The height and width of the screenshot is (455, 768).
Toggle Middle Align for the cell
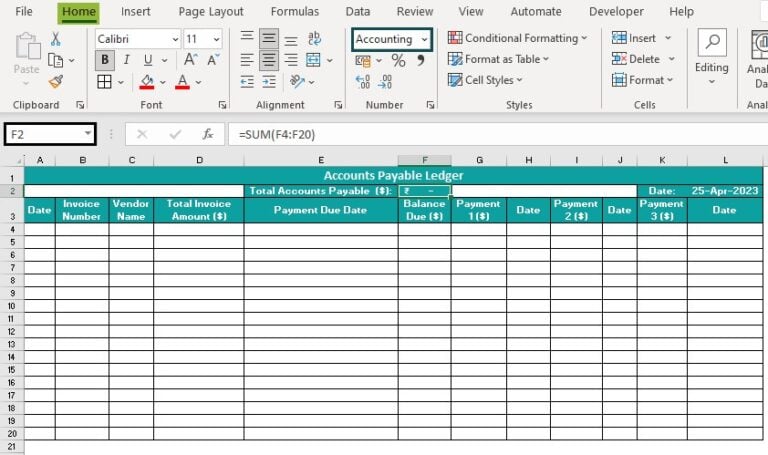coord(269,39)
